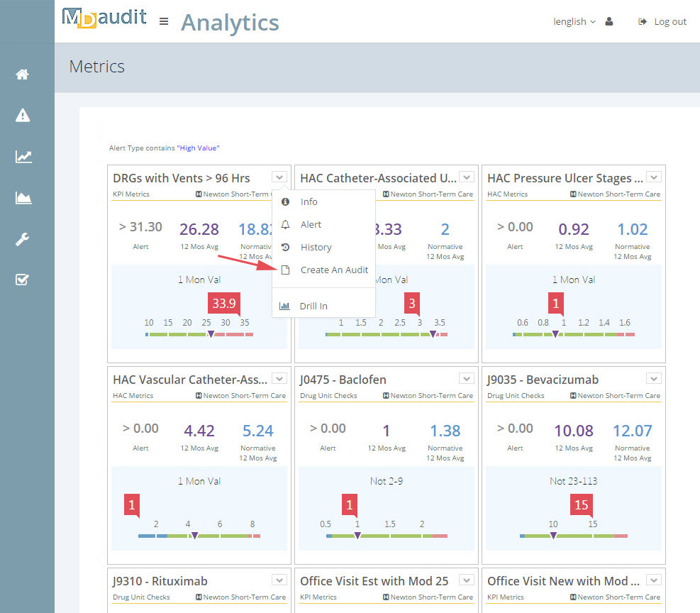
Task: Expand HAC Pressure Ulcer Stages card dropdown
Action: [x=654, y=177]
